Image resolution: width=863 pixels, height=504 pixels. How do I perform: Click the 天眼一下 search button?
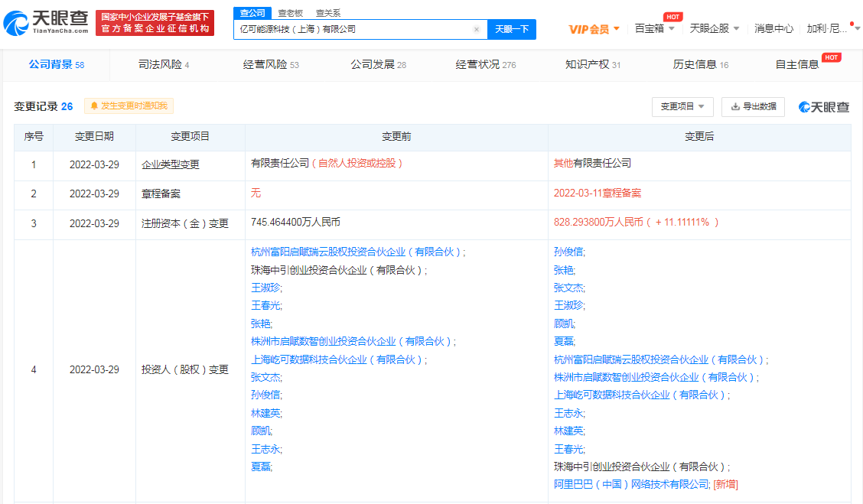pyautogui.click(x=510, y=28)
